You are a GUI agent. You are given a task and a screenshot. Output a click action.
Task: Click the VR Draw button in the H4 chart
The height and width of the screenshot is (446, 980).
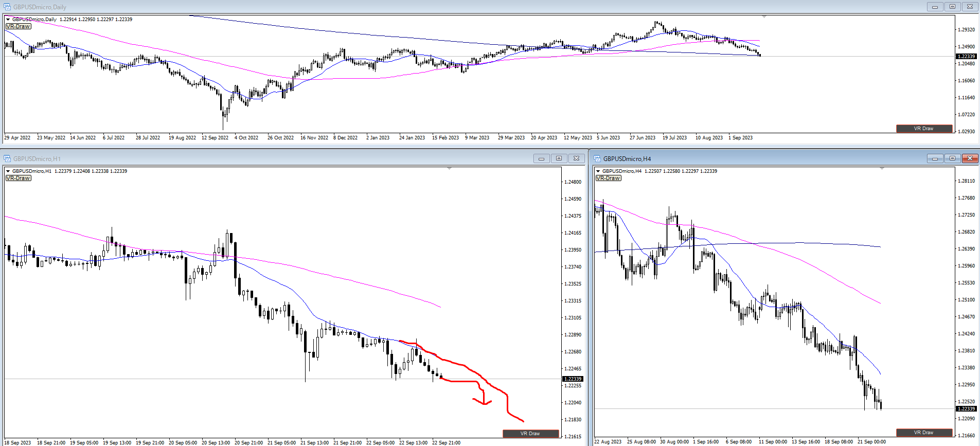[x=924, y=432]
